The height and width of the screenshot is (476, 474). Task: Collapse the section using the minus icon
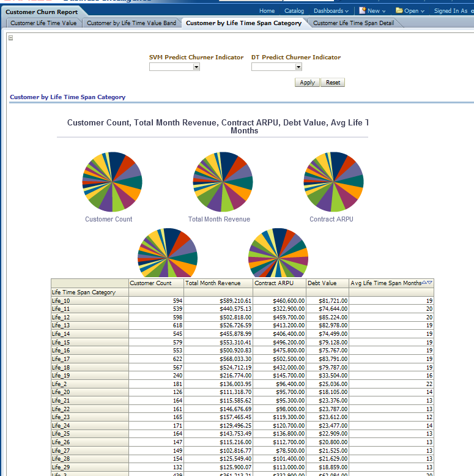click(x=10, y=38)
